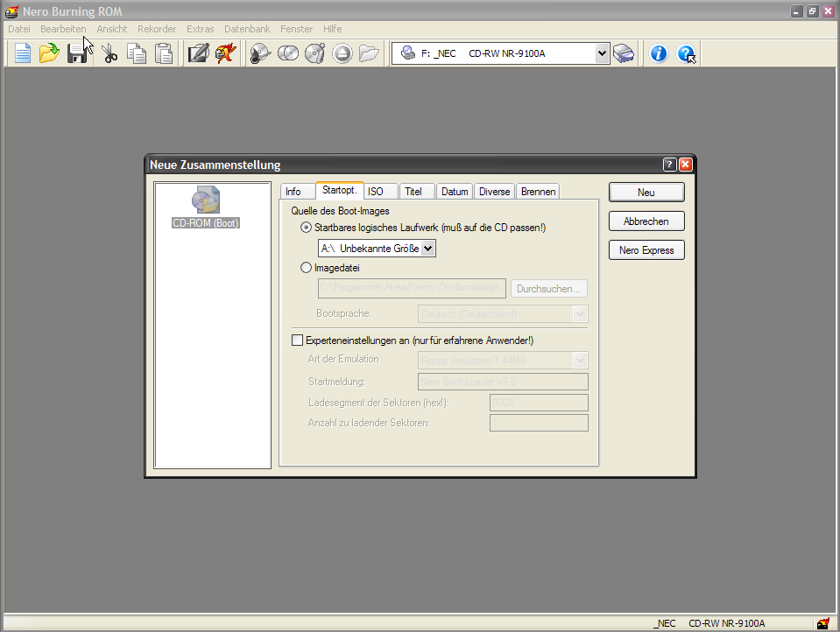The height and width of the screenshot is (632, 840).
Task: Open the Ansicht menu
Action: (112, 29)
